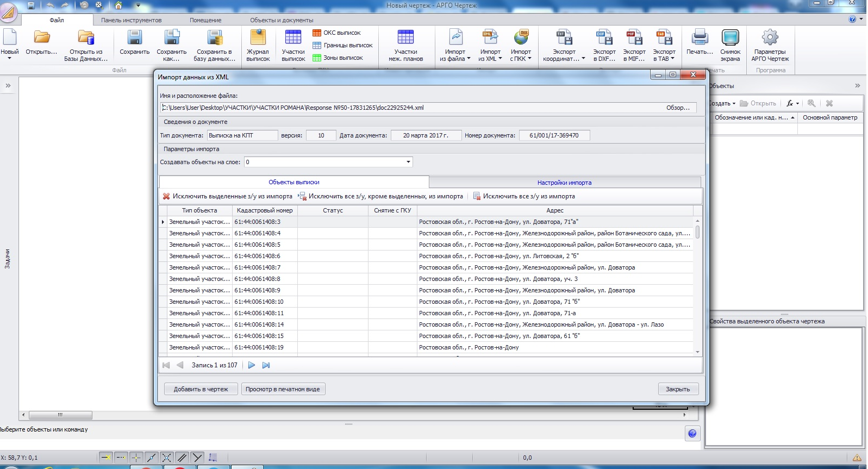
Task: Toggle the parallel lines snap mode
Action: (x=182, y=458)
